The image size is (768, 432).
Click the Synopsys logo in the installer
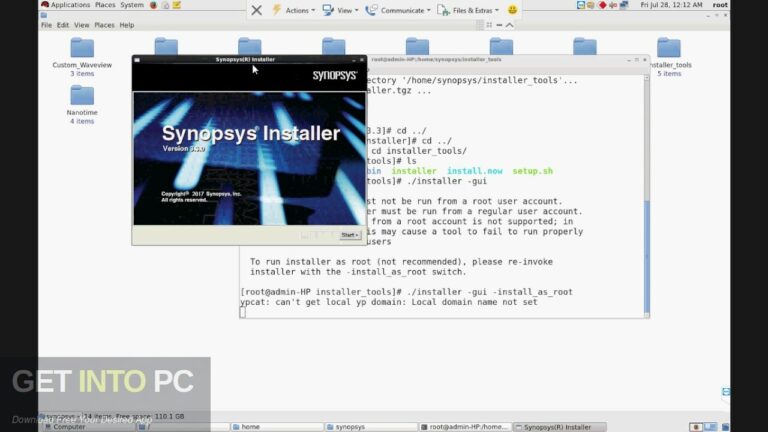335,75
